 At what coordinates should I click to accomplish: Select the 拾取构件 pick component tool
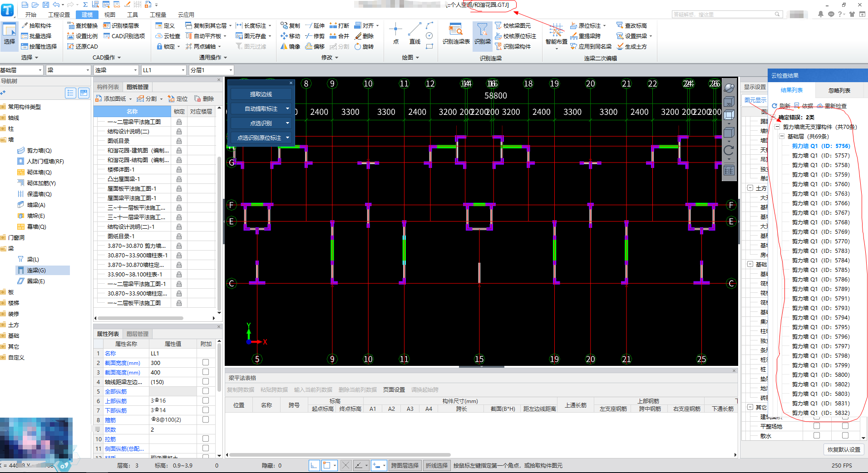[x=36, y=25]
